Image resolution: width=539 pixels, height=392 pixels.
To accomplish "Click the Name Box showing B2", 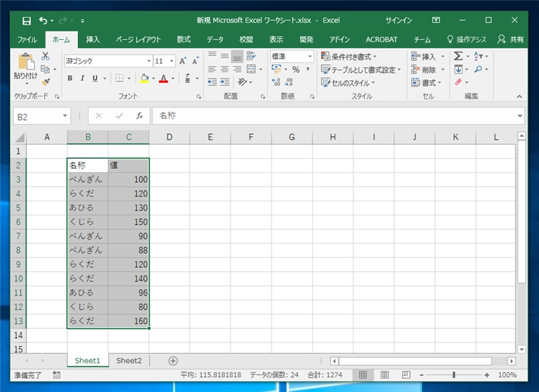I will 37,116.
